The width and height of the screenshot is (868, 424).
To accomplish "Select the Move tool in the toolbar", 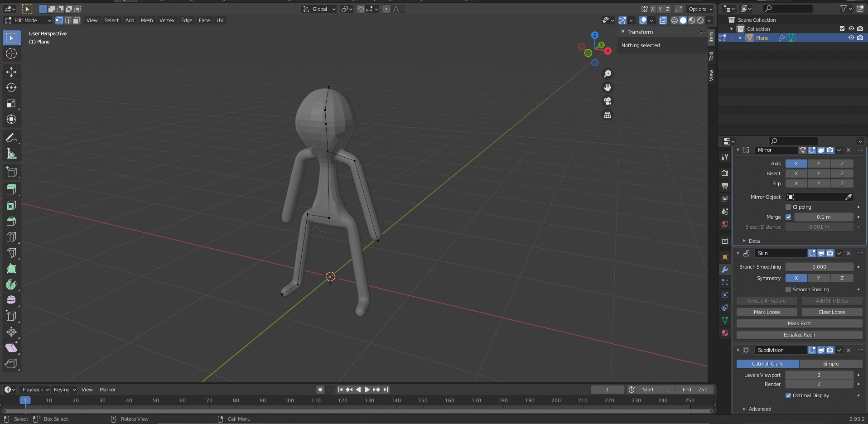I will coord(11,72).
